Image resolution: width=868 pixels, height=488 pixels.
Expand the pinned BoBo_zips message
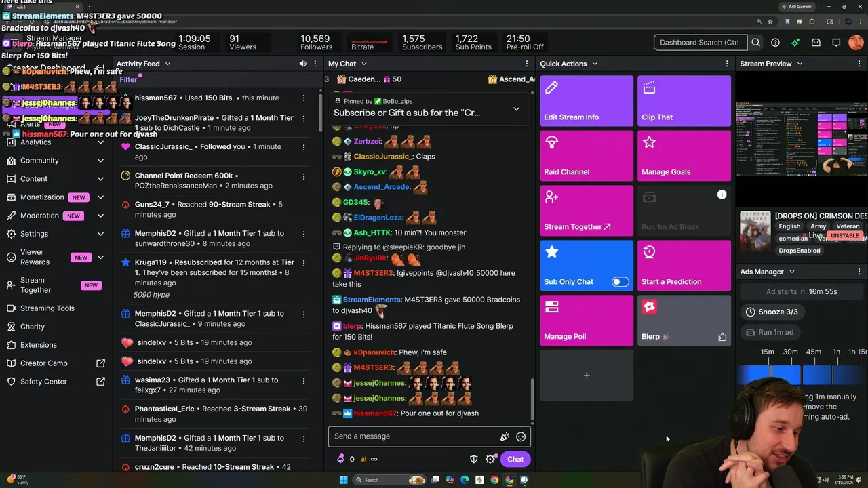(x=516, y=109)
